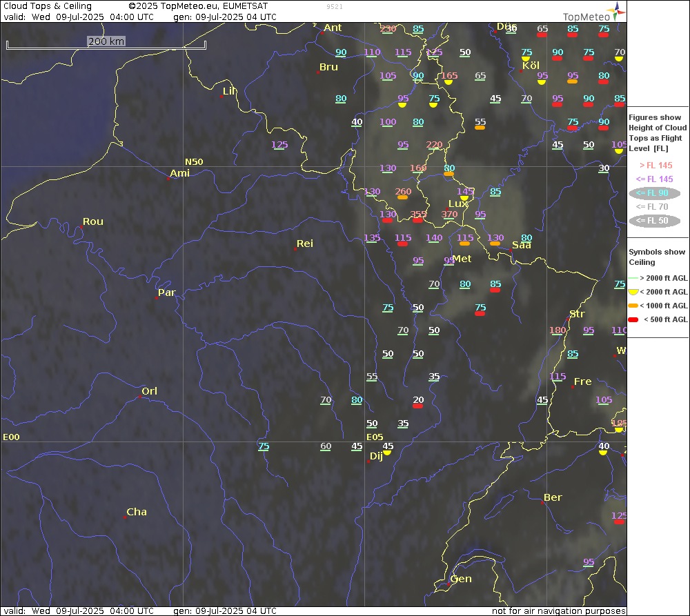Screen dimensions: 690x616
Task: Select the Köl city label
Action: click(x=531, y=66)
